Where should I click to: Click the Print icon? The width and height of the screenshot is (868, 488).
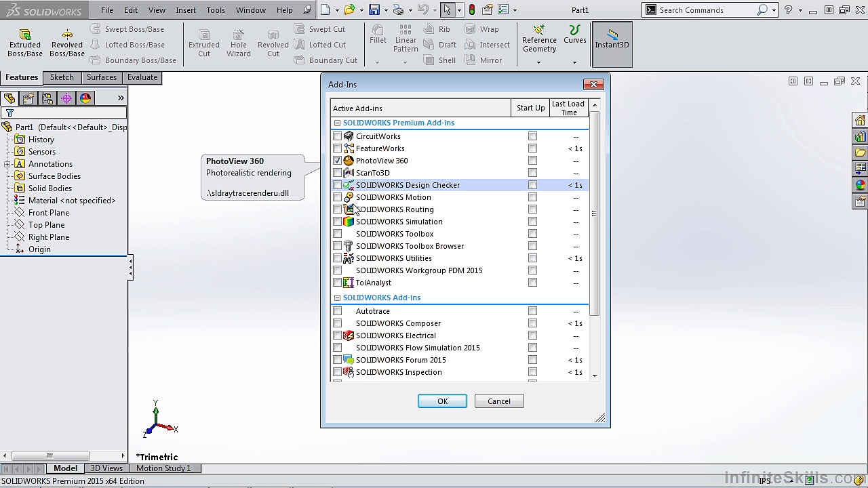point(398,9)
